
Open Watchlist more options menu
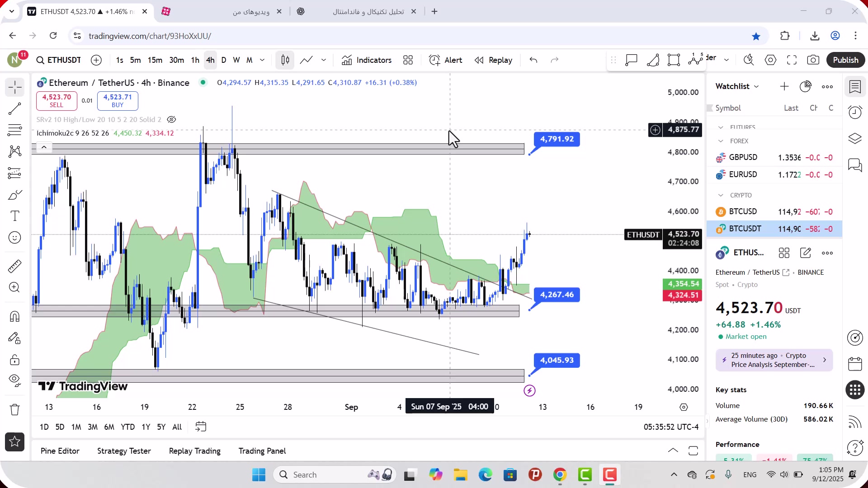pyautogui.click(x=827, y=86)
